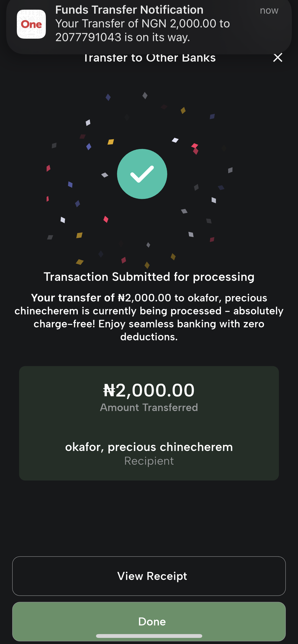Tap the large ₦2,000.00 amount in the card
298x644 pixels.
coord(149,390)
